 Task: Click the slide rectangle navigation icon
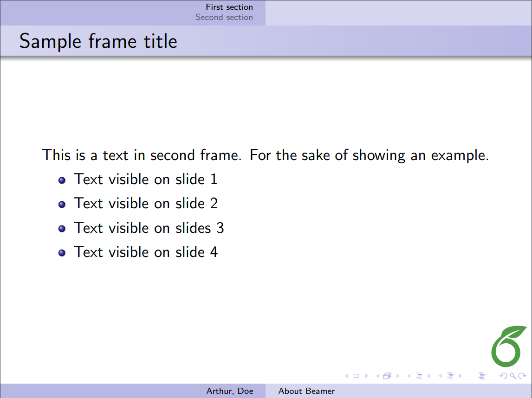point(357,376)
